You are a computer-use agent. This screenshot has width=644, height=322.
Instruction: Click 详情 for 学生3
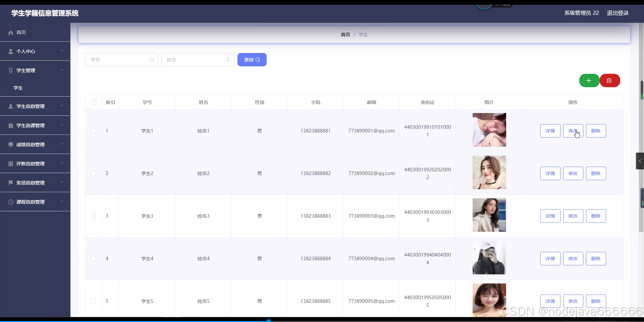pos(550,216)
